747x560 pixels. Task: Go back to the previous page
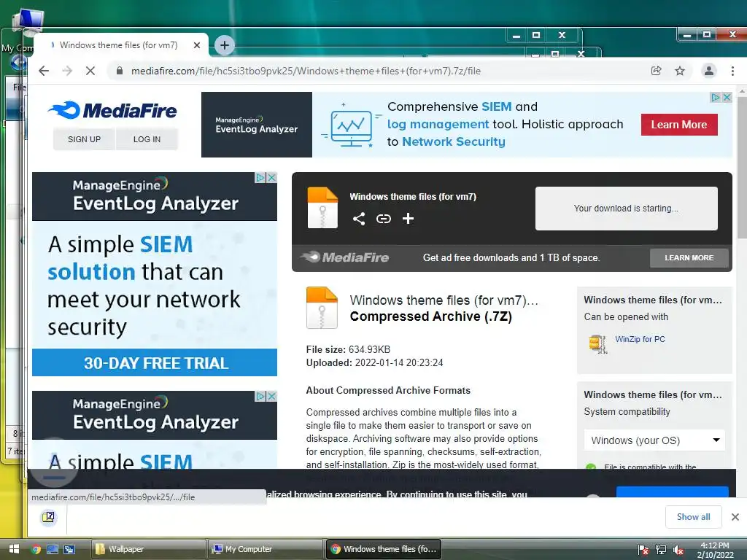point(44,71)
